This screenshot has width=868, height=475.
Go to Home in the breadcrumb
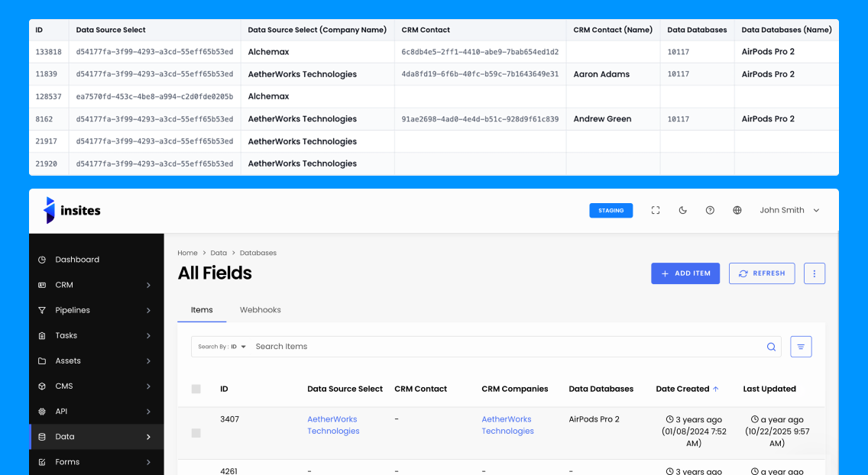click(187, 253)
